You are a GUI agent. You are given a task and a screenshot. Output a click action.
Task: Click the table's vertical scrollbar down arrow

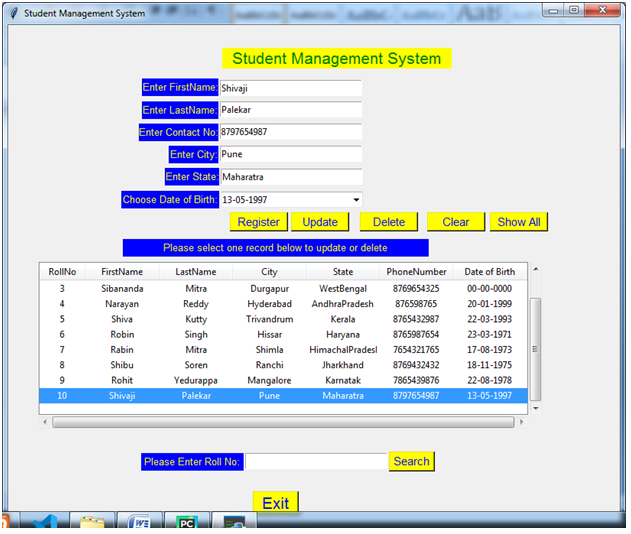click(x=536, y=408)
